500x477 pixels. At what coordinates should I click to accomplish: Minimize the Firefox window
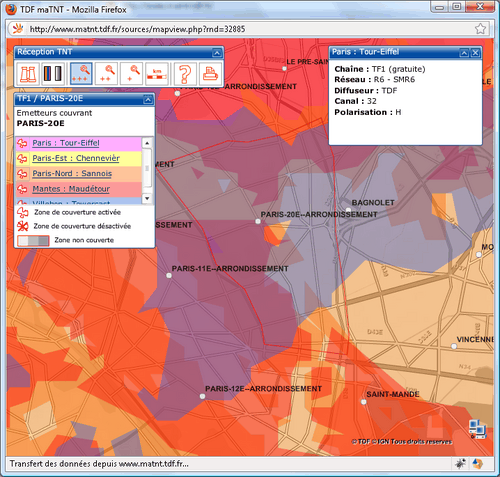tap(440, 7)
